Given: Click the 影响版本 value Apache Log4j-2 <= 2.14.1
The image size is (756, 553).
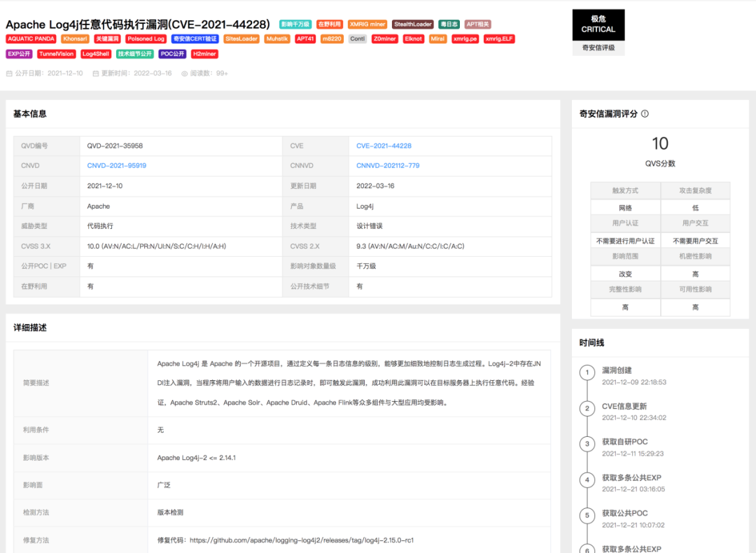Looking at the screenshot, I should pyautogui.click(x=196, y=458).
